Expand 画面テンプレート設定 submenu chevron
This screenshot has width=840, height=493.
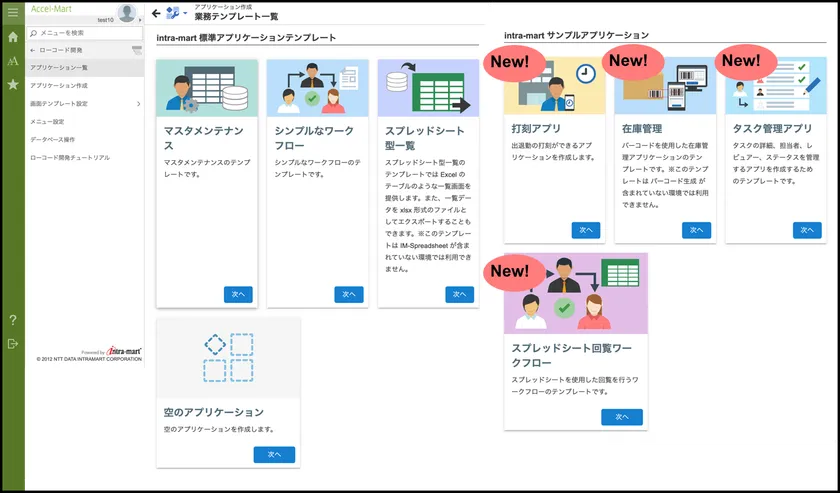pos(139,104)
